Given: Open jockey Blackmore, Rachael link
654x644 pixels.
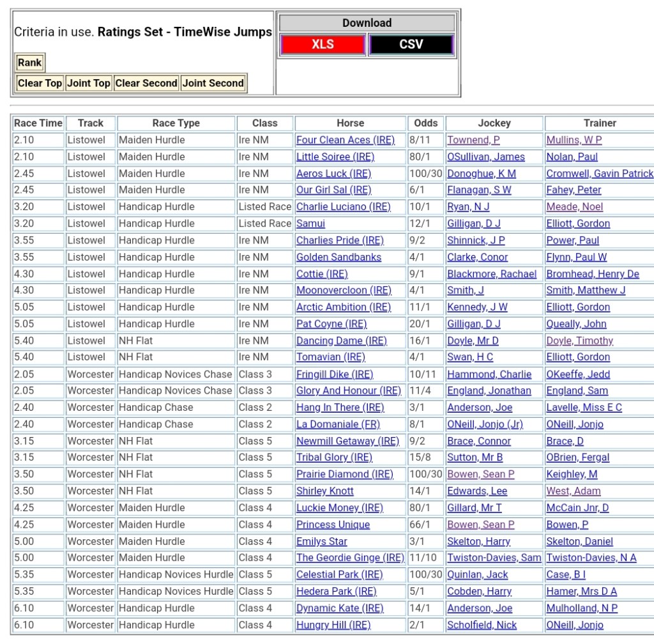Looking at the screenshot, I should 492,274.
